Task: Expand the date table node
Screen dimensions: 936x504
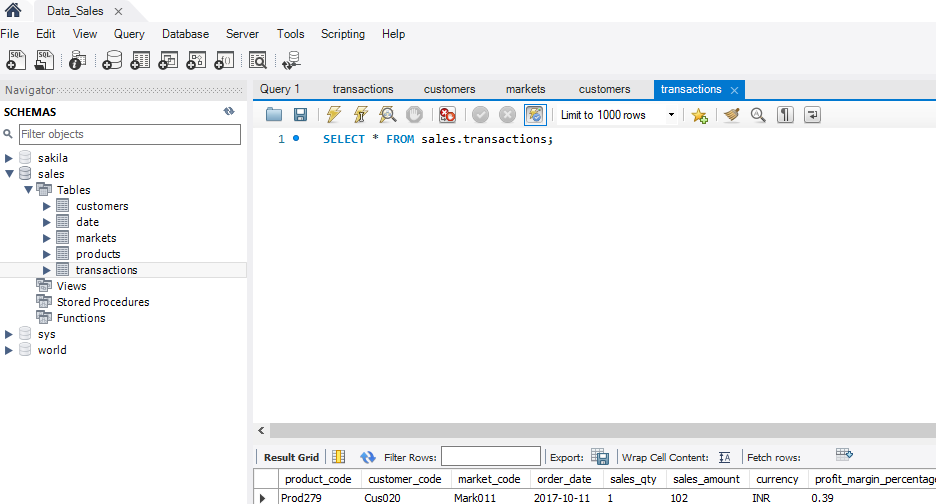Action: 47,222
